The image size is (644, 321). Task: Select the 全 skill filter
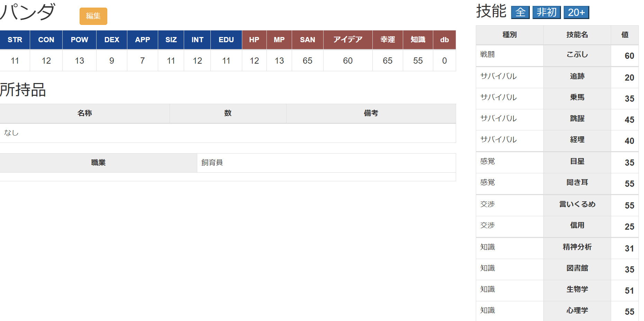tap(520, 12)
